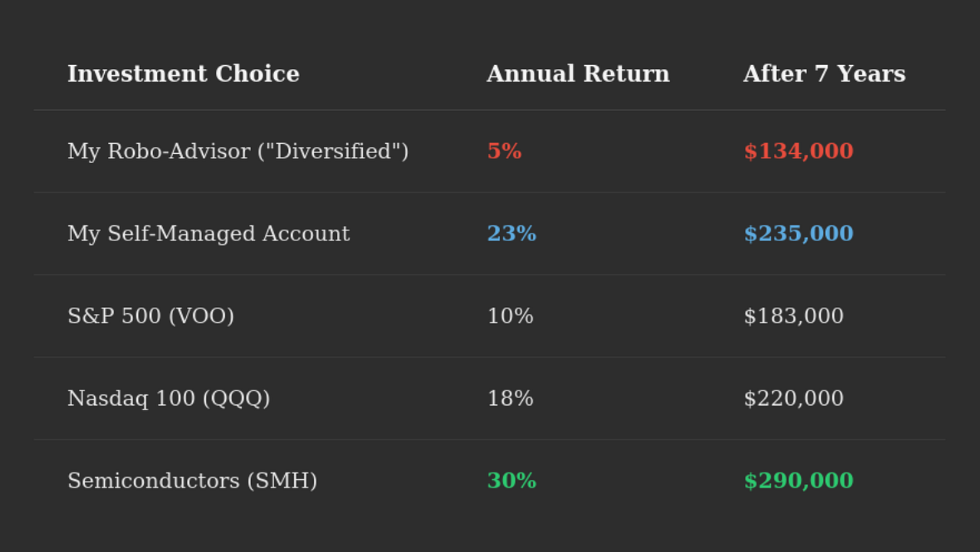Click the green $290,000 amount
This screenshot has width=980, height=552.
point(799,481)
